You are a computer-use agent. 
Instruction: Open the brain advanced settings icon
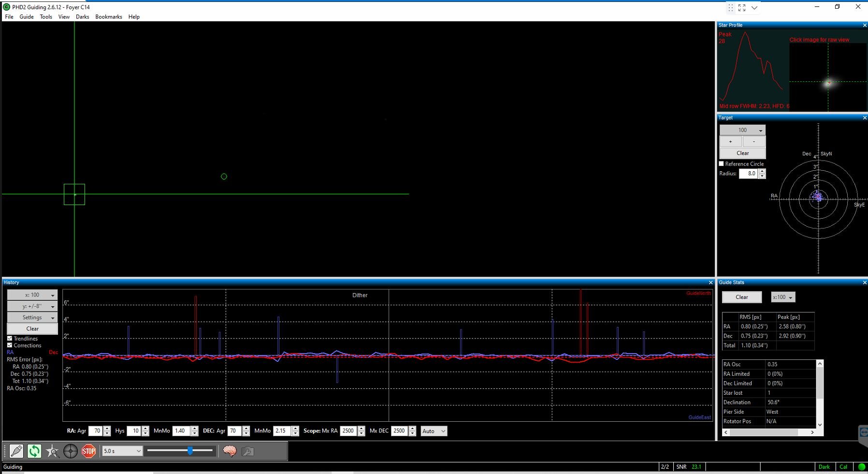(230, 451)
